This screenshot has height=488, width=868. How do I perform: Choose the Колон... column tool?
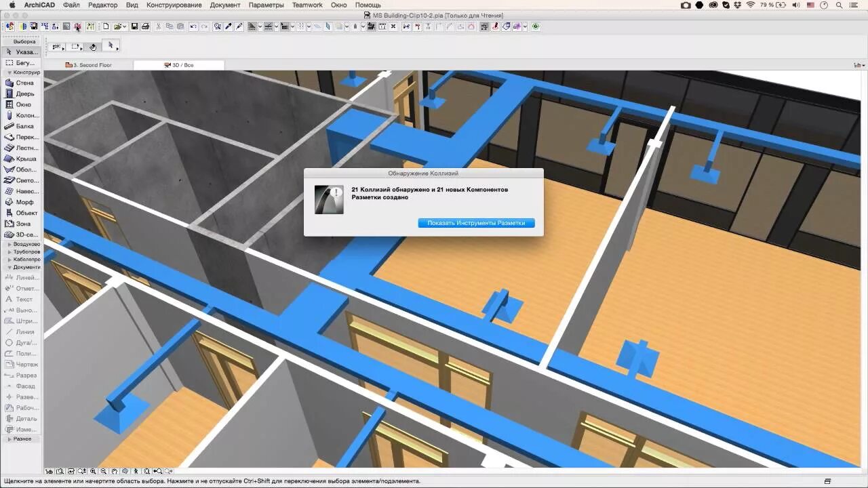click(x=21, y=115)
